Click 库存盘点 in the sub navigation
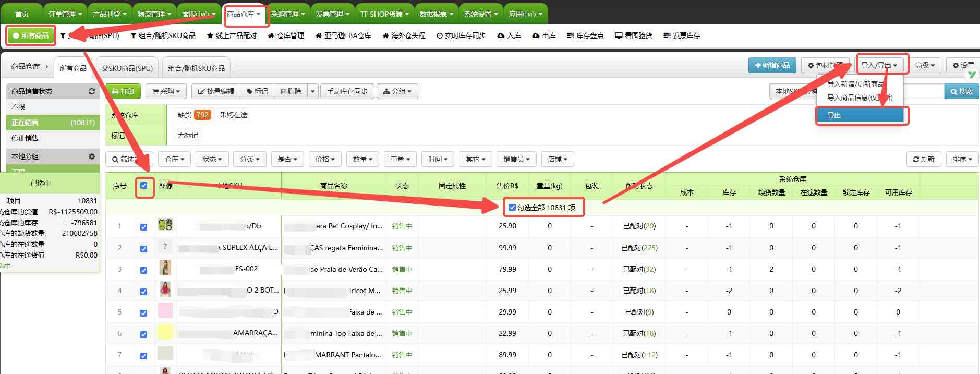The width and height of the screenshot is (980, 374). tap(585, 35)
